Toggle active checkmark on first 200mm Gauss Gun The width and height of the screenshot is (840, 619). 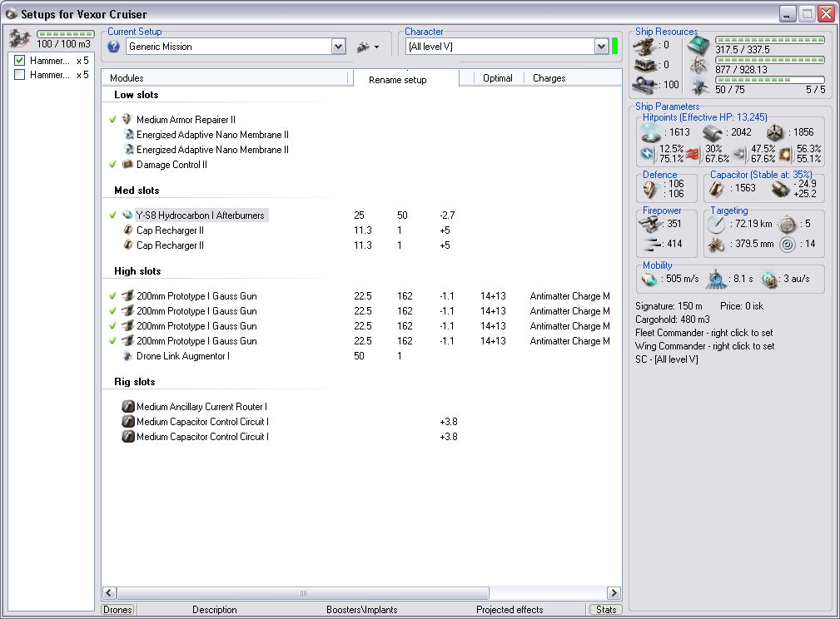click(x=112, y=295)
